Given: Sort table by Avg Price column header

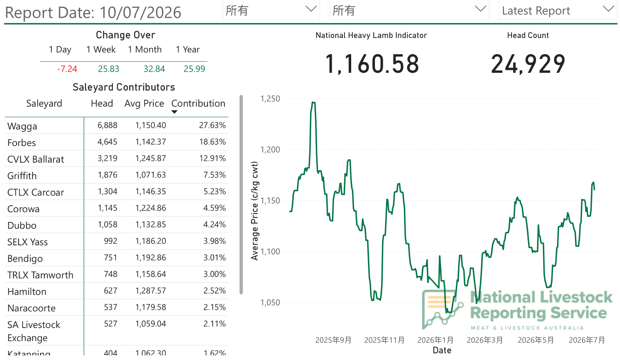Looking at the screenshot, I should click(144, 104).
